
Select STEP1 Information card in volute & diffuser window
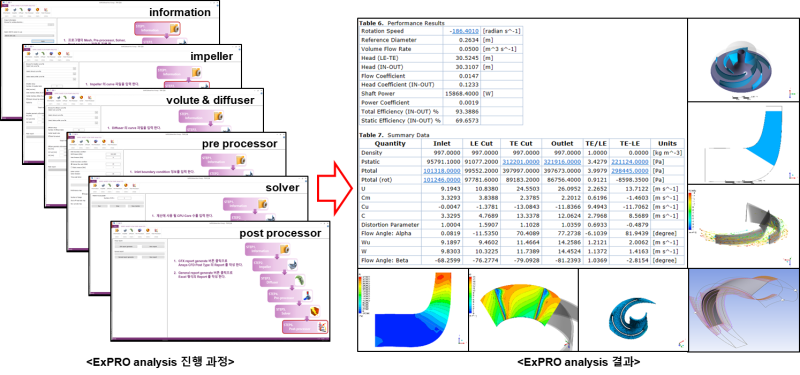pyautogui.click(x=201, y=116)
